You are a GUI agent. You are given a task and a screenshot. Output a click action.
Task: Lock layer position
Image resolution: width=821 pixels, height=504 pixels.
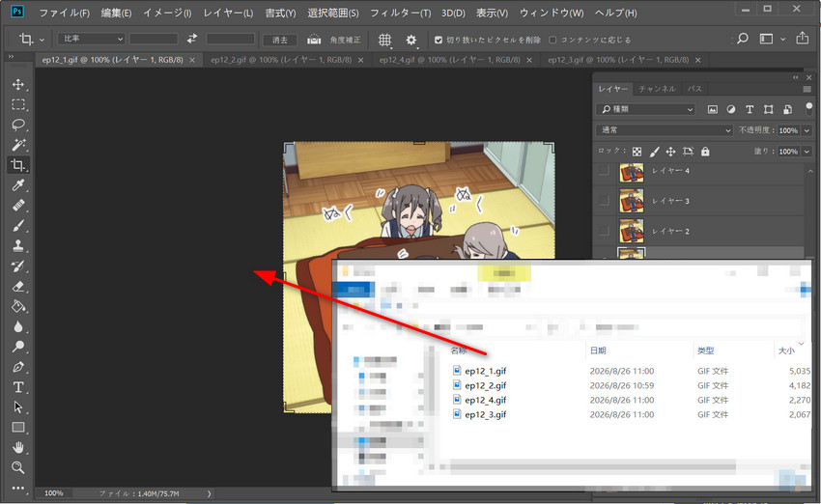pos(670,152)
